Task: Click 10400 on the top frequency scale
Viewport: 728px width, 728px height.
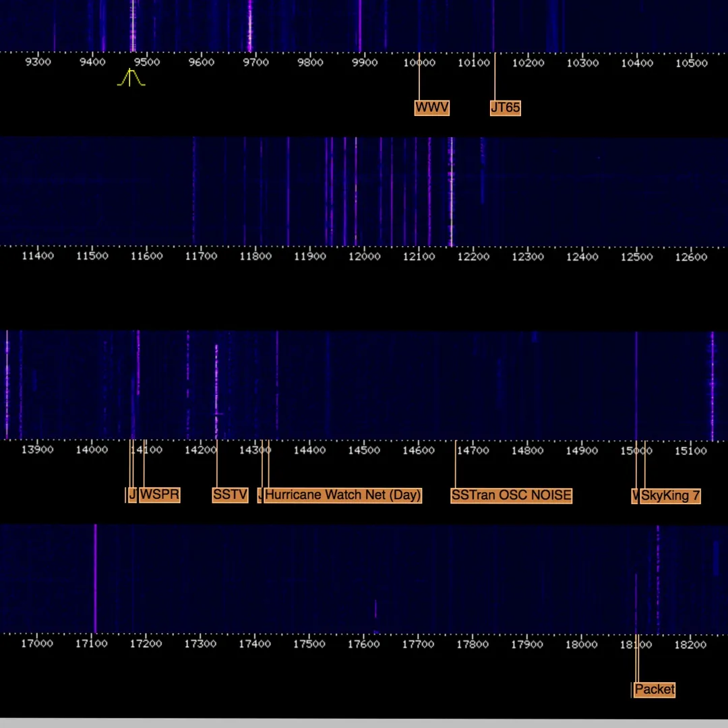Action: 637,63
